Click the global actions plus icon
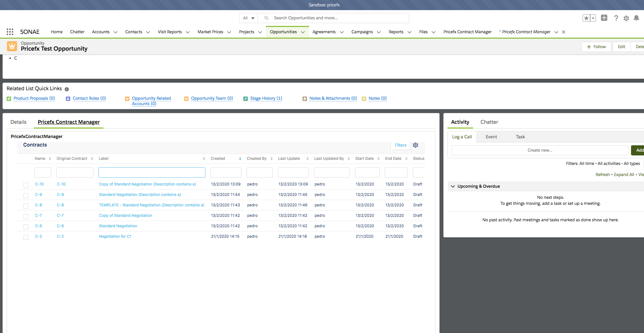The width and height of the screenshot is (644, 333). click(604, 18)
